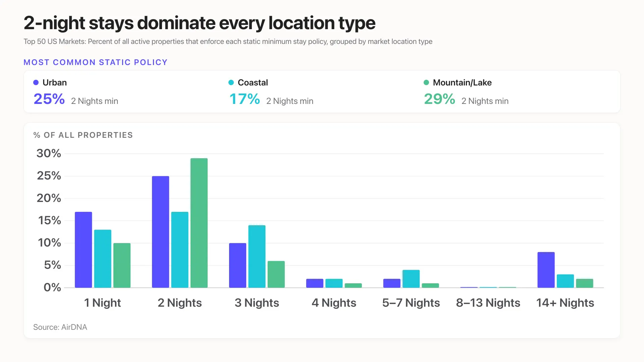
Task: Click the 30% y-axis label
Action: [x=49, y=153]
